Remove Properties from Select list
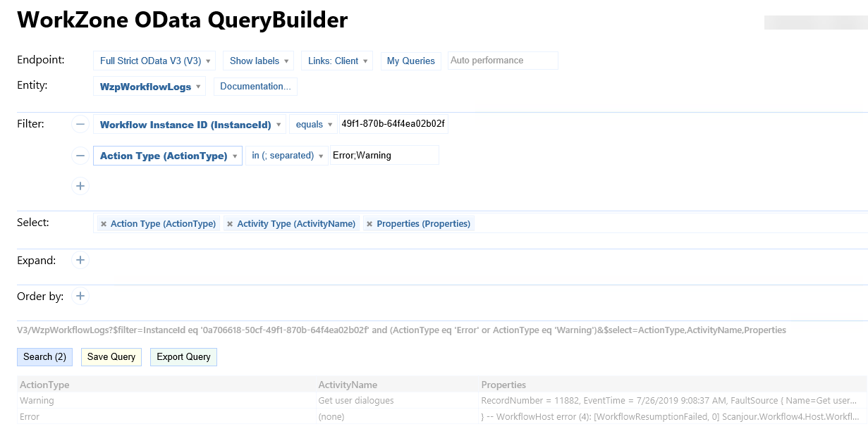 pyautogui.click(x=369, y=224)
